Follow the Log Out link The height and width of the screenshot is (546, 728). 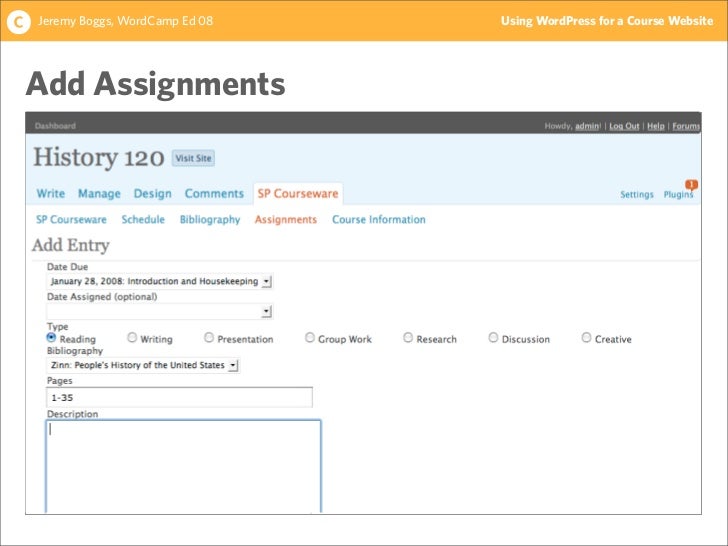(624, 126)
